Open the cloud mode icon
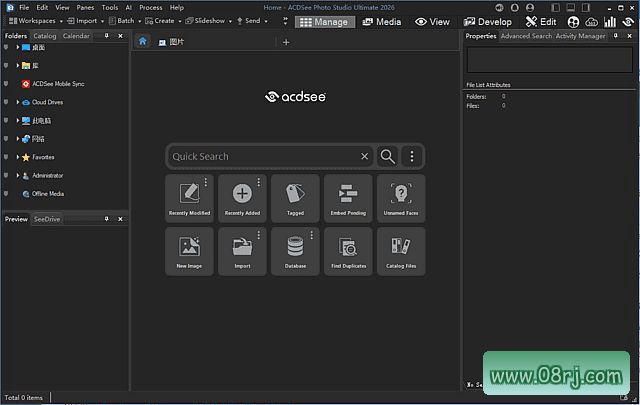Image resolution: width=640 pixels, height=405 pixels. coord(591,22)
